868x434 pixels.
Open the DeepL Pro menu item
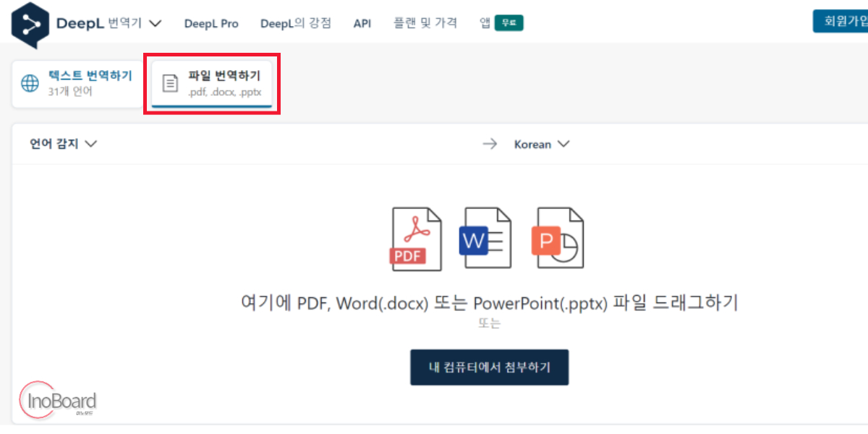(211, 24)
